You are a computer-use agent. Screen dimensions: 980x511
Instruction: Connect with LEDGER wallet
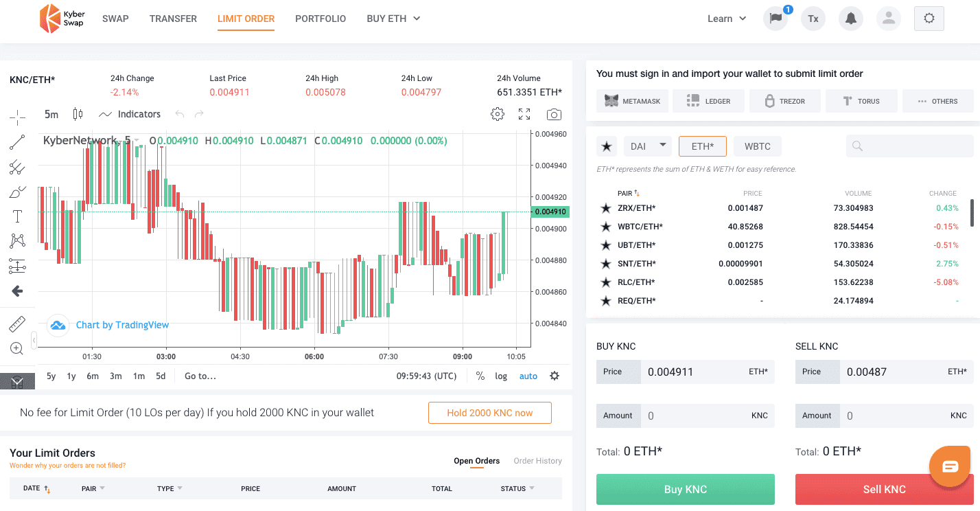[708, 101]
